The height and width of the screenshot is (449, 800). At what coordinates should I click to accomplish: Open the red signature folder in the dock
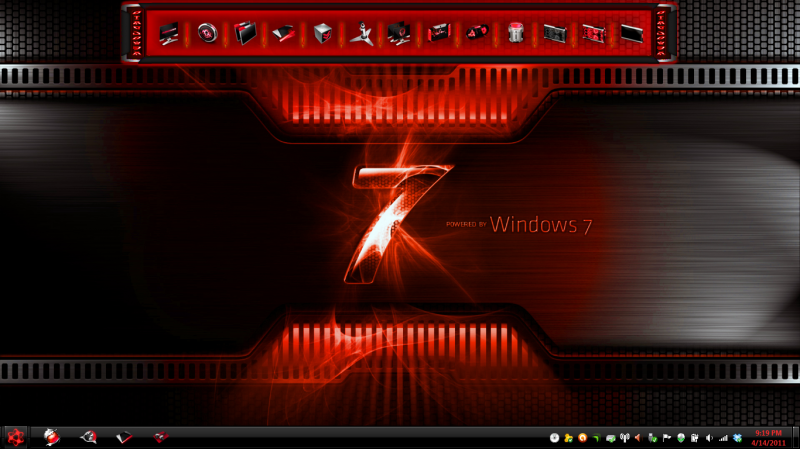[x=439, y=33]
